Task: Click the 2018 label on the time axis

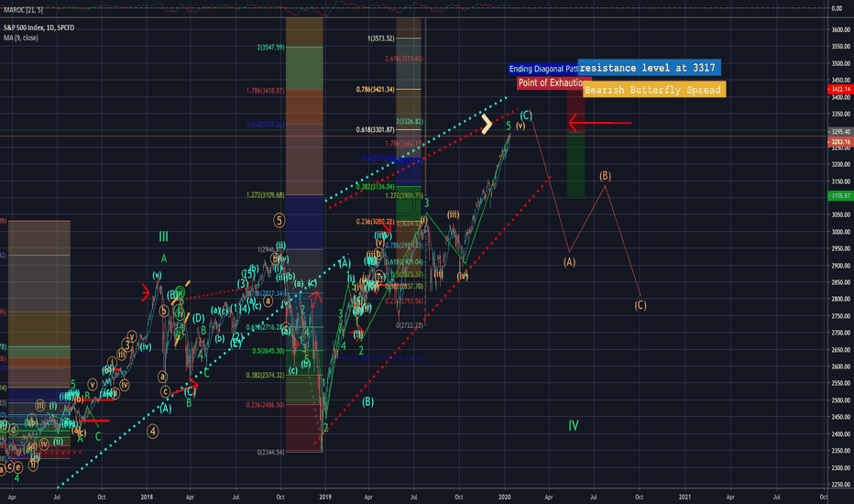Action: (x=147, y=497)
